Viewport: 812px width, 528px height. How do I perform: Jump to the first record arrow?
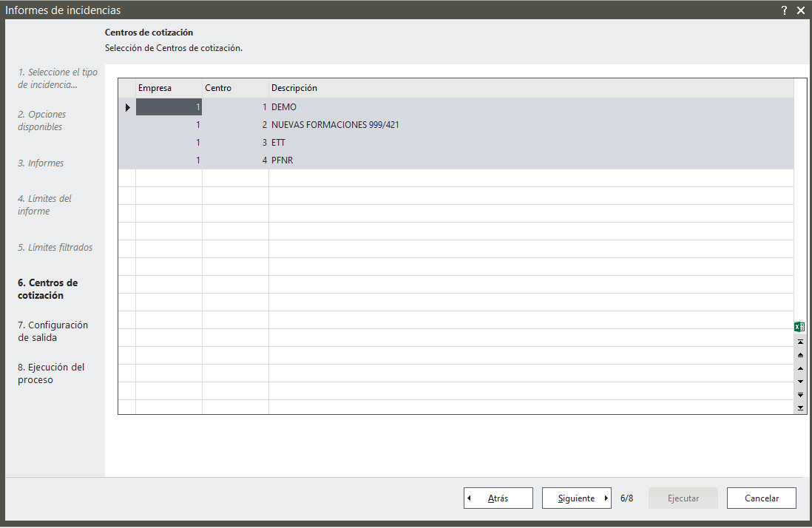click(800, 342)
